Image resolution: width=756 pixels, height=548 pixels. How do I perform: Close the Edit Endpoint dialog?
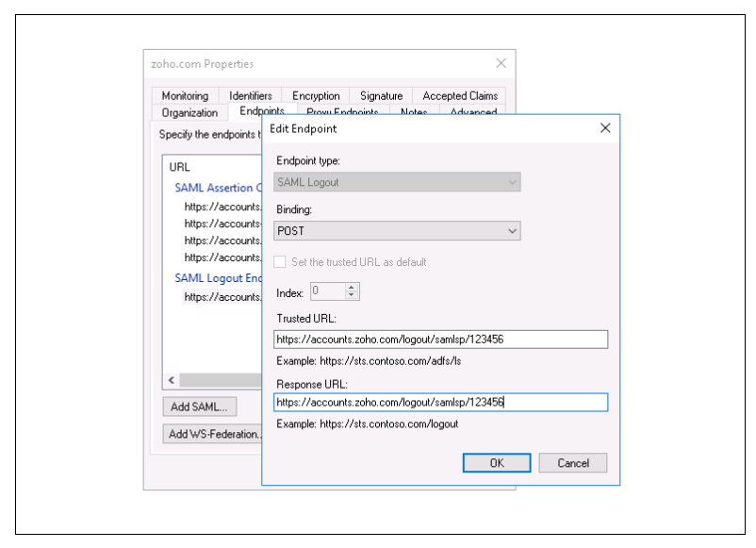coord(605,128)
